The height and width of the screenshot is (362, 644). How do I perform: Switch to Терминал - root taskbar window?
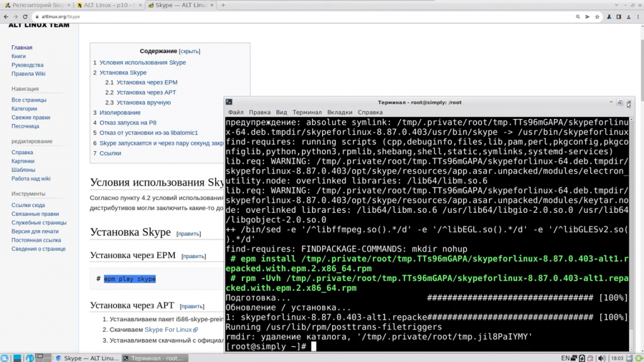(155, 358)
